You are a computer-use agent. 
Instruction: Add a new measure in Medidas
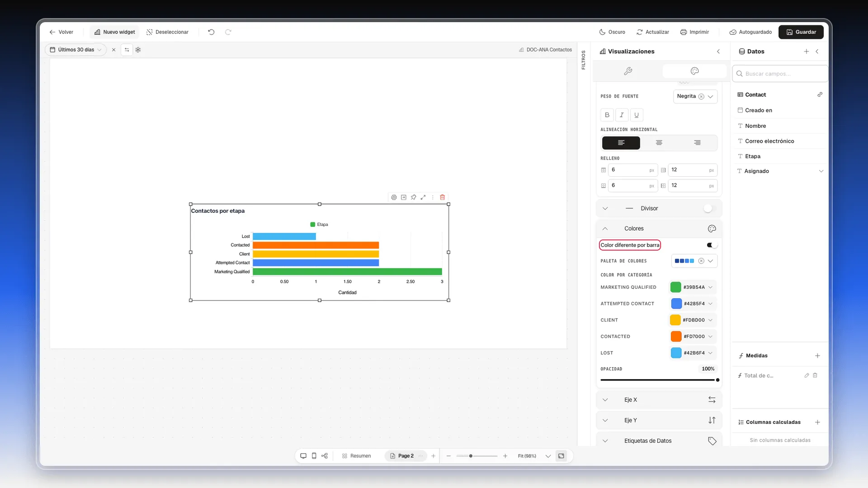[x=817, y=356]
